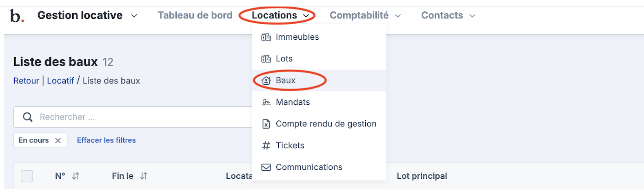Go to Tableau de bord tab
Image resolution: width=644 pixels, height=189 pixels.
click(195, 16)
